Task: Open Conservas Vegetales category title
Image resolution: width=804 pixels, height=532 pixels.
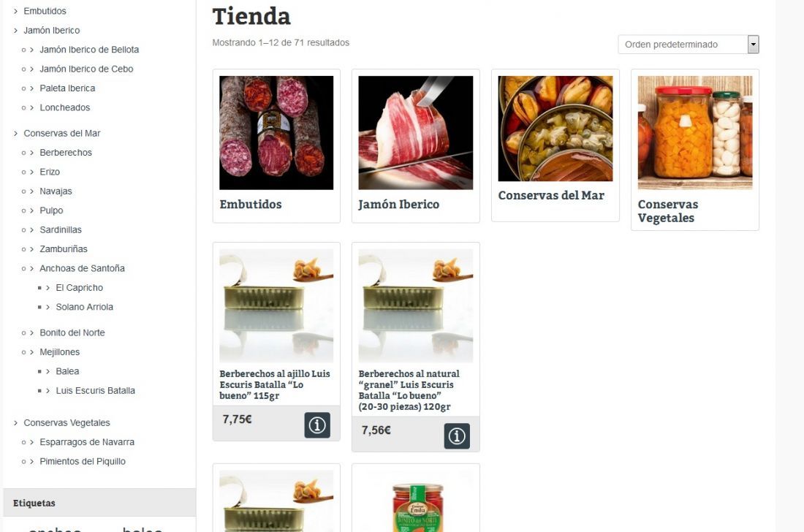Action: pyautogui.click(x=667, y=211)
